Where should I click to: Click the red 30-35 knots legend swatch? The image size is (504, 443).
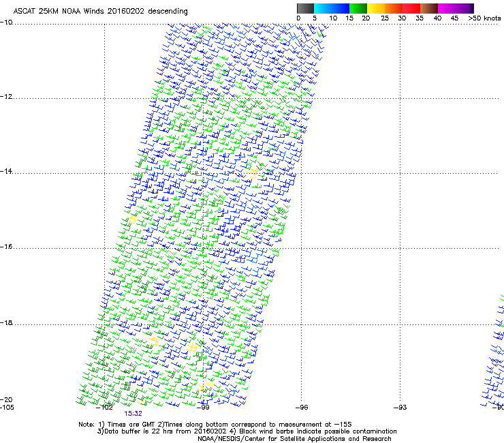(411, 8)
